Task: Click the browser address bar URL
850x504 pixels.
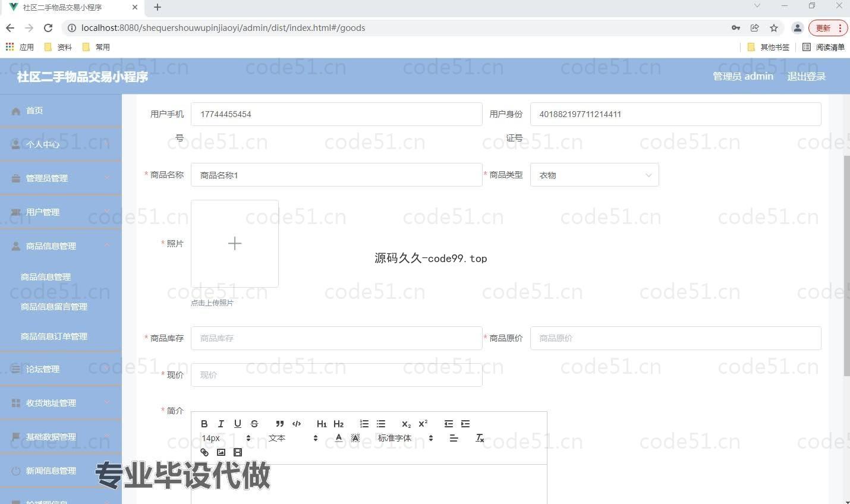Action: [223, 28]
